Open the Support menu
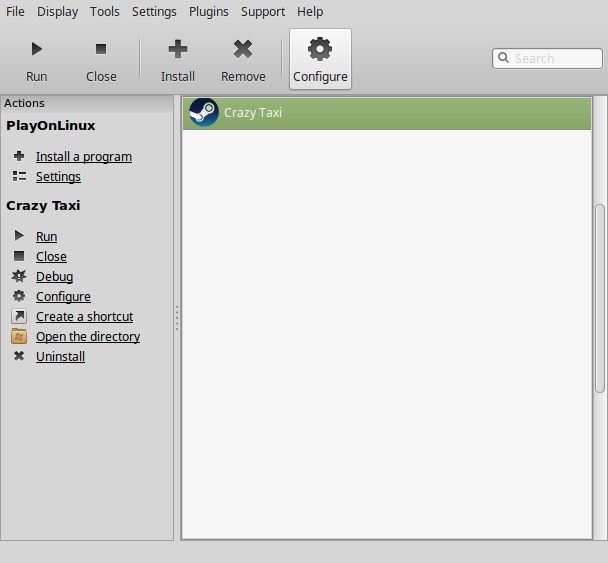 click(263, 12)
